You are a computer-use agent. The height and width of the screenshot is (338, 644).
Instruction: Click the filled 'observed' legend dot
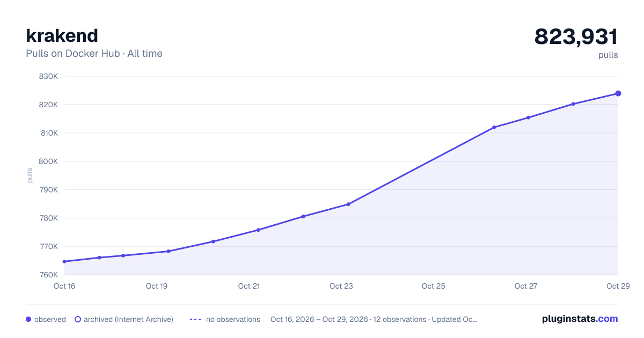(x=28, y=319)
